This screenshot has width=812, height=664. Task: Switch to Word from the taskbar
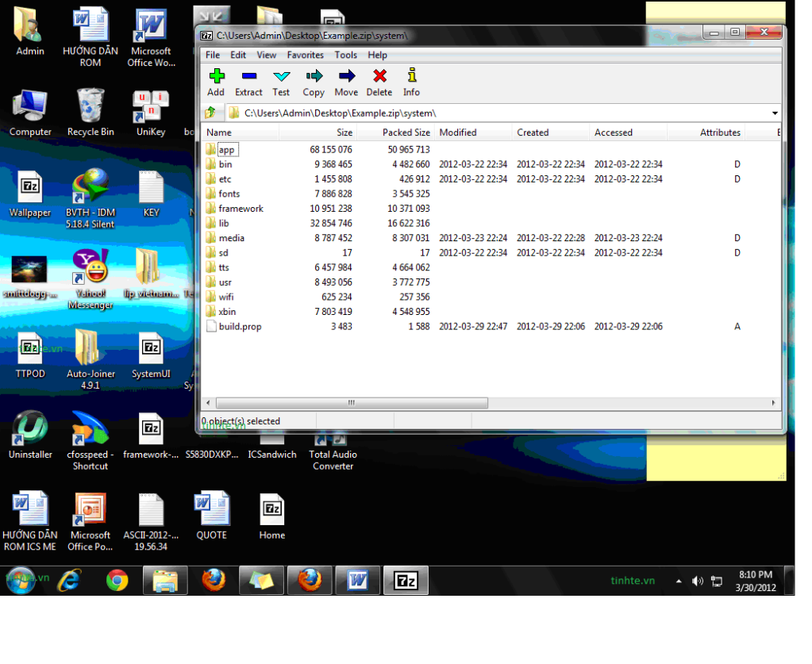[357, 581]
